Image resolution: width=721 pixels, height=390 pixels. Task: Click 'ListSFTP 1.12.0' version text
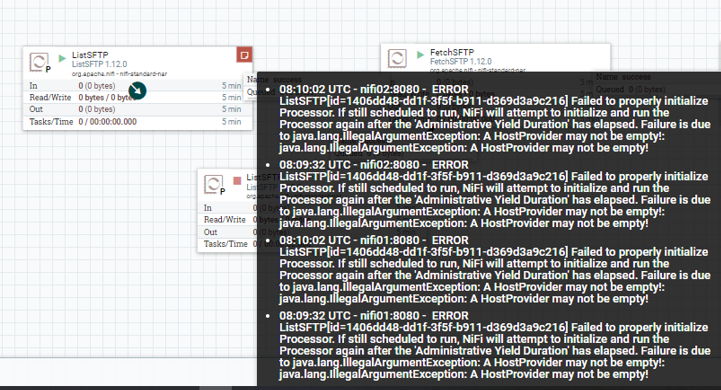99,64
